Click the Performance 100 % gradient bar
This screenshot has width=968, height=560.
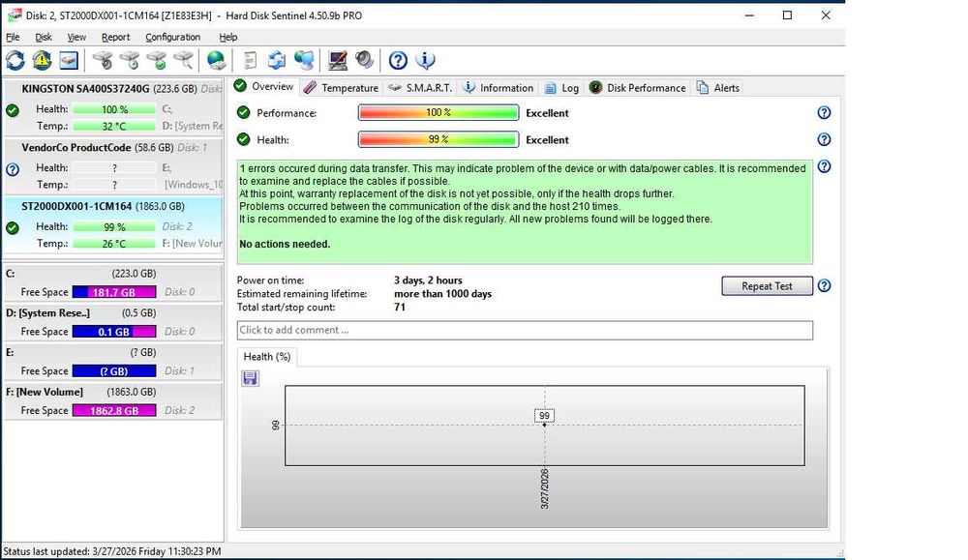click(439, 113)
